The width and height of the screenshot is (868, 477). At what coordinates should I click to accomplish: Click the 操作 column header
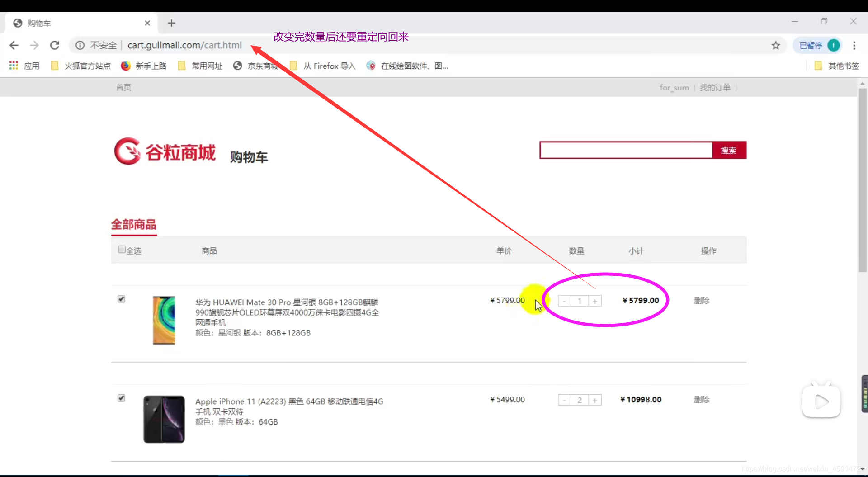[708, 250]
